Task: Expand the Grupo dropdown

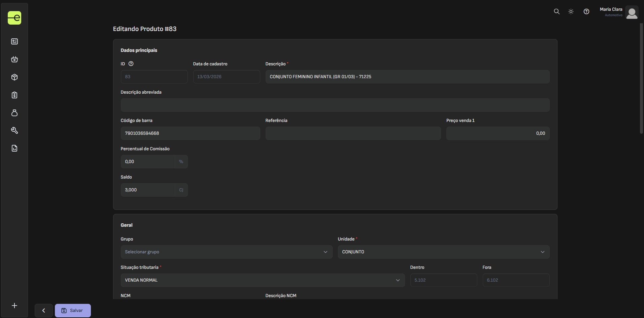Action: point(226,252)
